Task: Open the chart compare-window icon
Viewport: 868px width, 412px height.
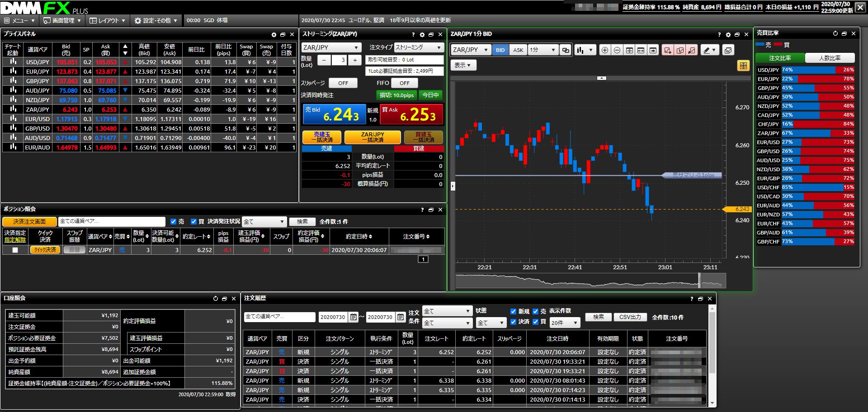Action: pos(728,50)
